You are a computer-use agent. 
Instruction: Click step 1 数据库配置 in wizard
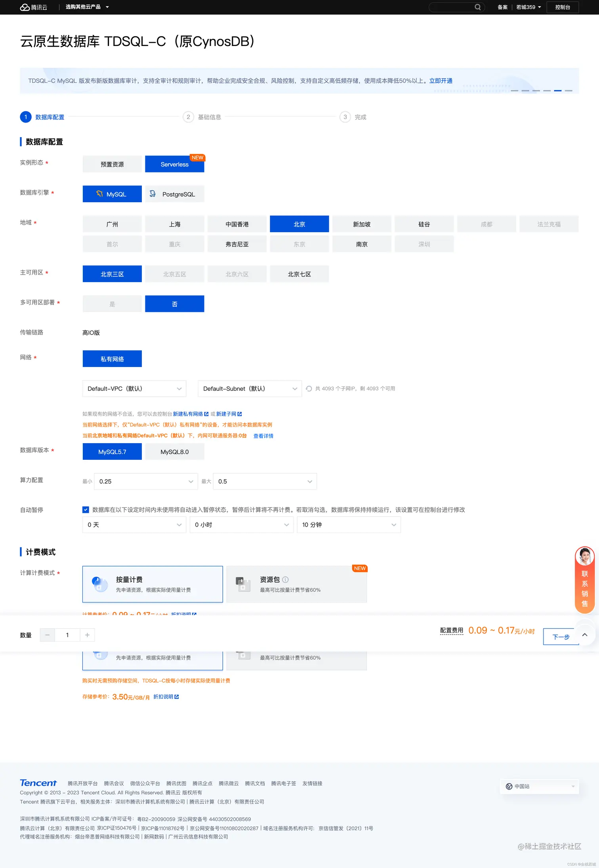pos(42,117)
